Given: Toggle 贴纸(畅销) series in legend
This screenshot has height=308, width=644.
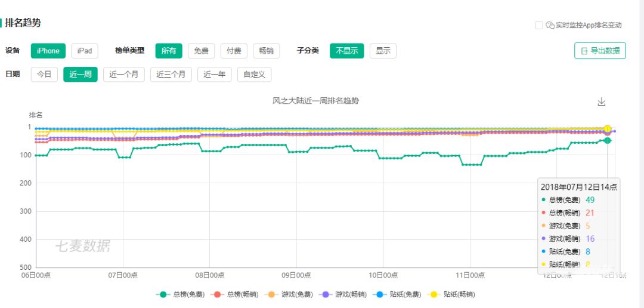Looking at the screenshot, I should click(451, 294).
